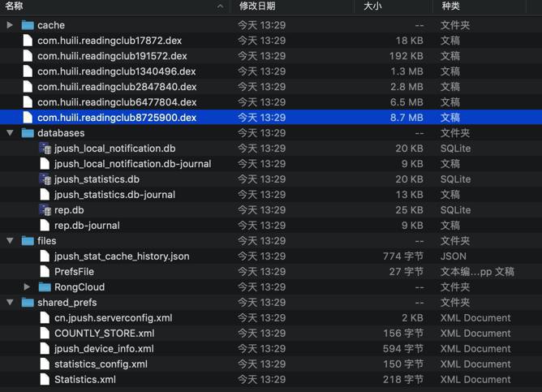Viewport: 542px width, 392px height.
Task: Select the rep.db-journal file name
Action: [87, 226]
